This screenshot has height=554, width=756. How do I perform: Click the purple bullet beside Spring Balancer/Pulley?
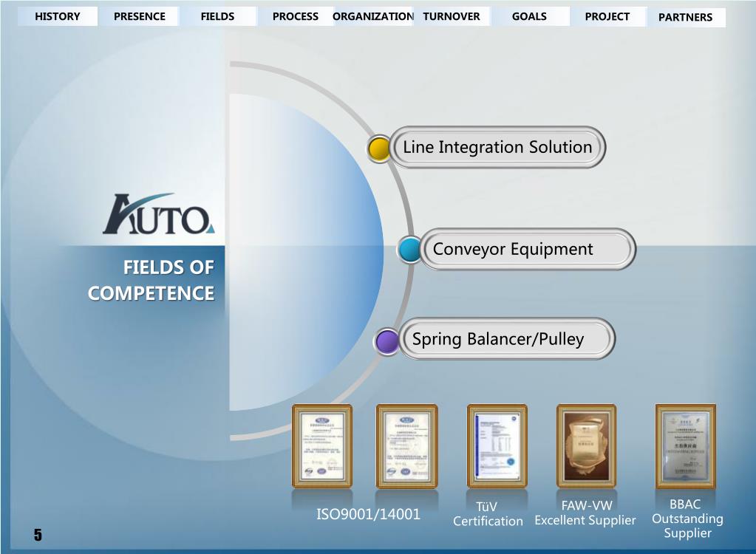click(x=386, y=341)
